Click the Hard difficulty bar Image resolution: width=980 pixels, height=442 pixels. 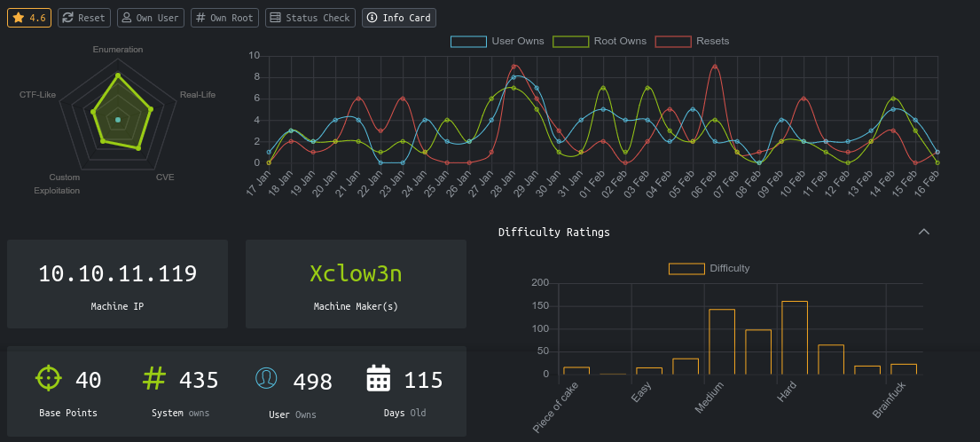pyautogui.click(x=794, y=338)
